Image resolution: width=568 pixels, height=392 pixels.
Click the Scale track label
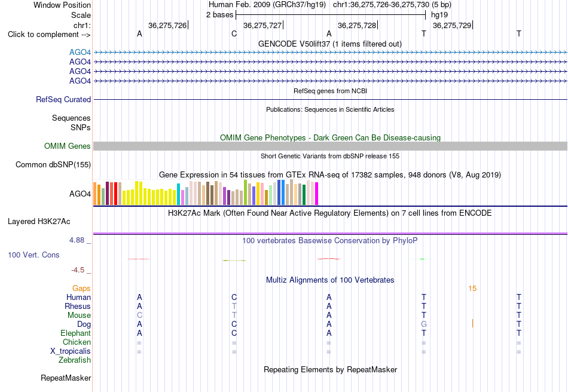[x=81, y=15]
